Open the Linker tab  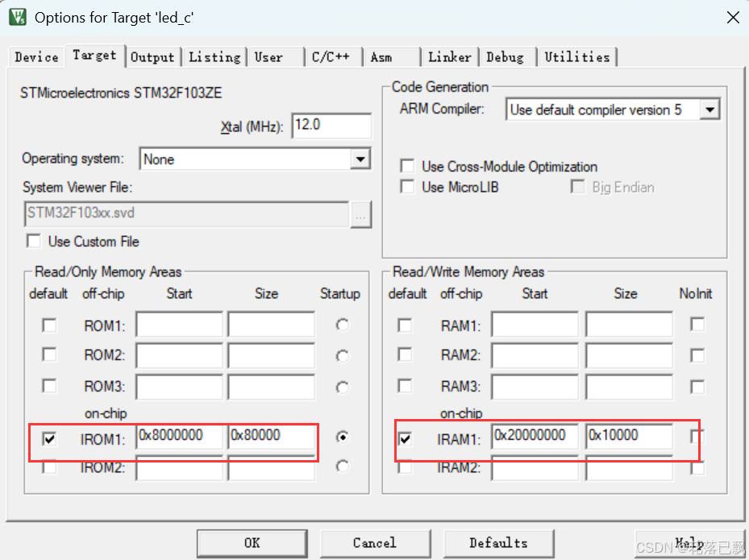pos(450,57)
